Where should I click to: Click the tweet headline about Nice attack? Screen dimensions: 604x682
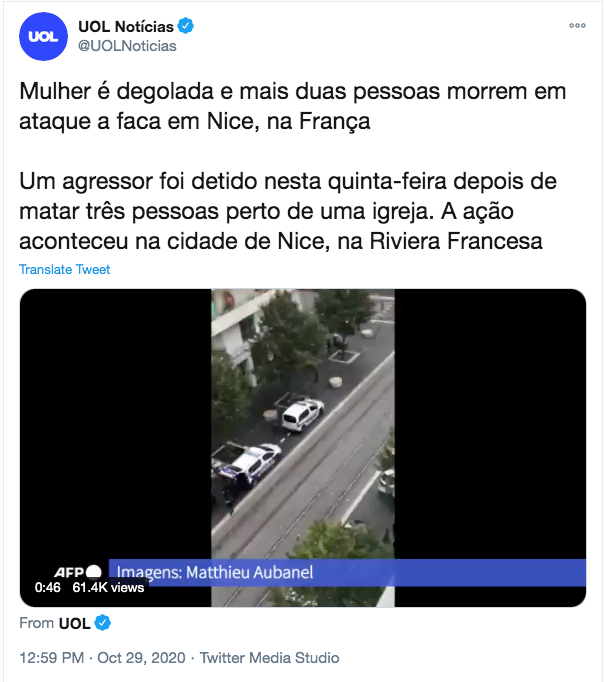click(292, 106)
